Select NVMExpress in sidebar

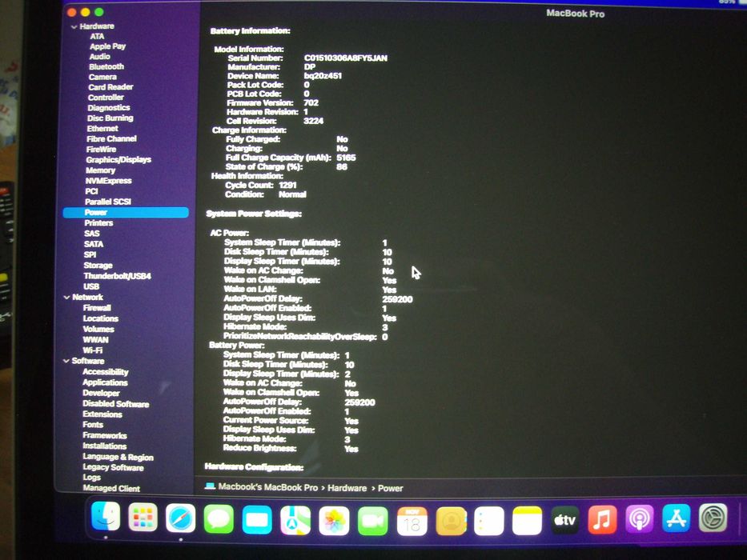pyautogui.click(x=109, y=181)
